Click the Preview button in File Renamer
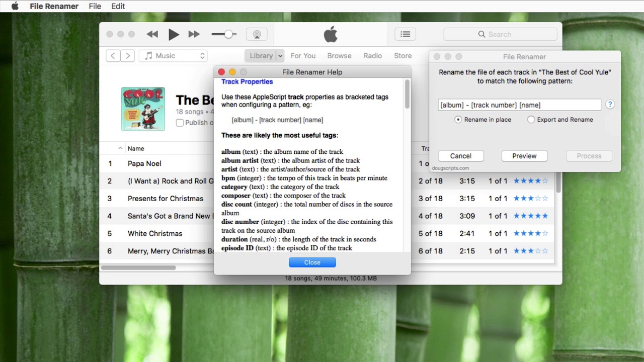 click(x=524, y=156)
